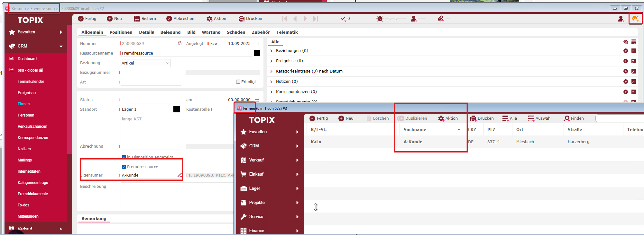Save with the Sichern disk icon
The image size is (644, 235).
[137, 19]
